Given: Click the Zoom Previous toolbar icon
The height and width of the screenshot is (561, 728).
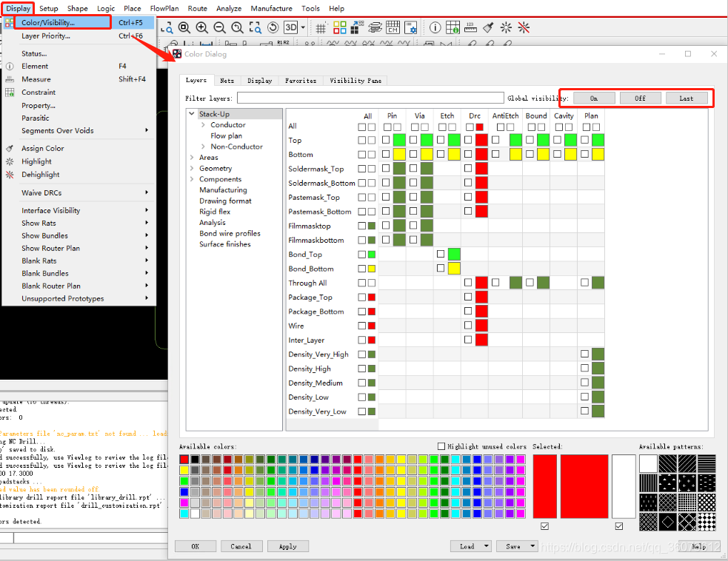Looking at the screenshot, I should (x=237, y=28).
